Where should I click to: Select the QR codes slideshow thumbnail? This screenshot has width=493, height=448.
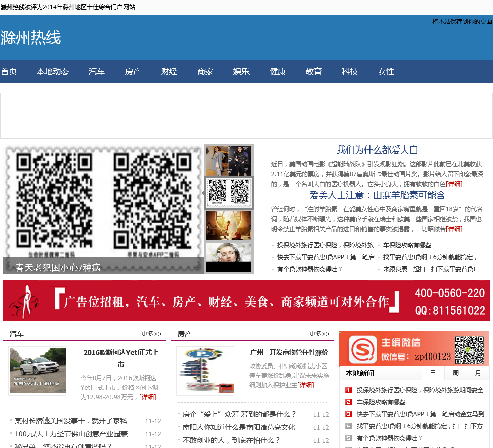228,193
